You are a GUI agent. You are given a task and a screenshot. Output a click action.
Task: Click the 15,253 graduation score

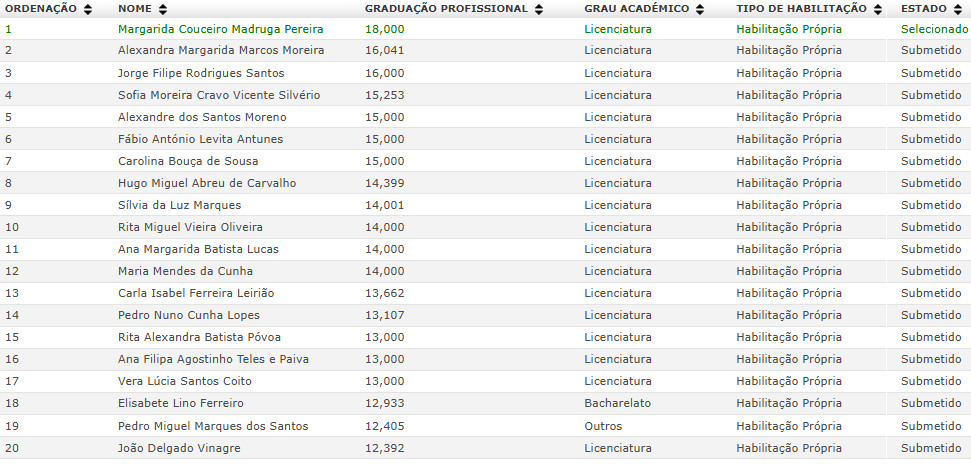pos(385,95)
